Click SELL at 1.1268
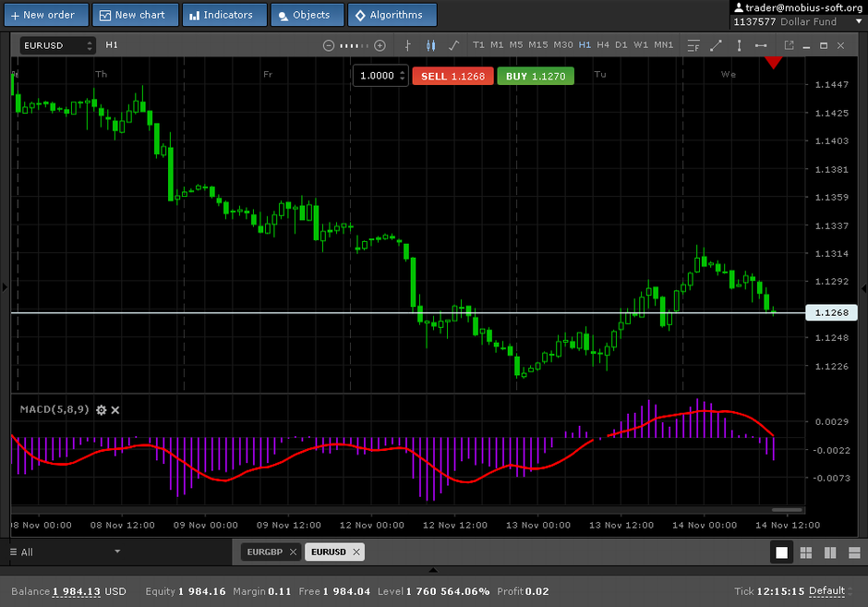 coord(452,76)
